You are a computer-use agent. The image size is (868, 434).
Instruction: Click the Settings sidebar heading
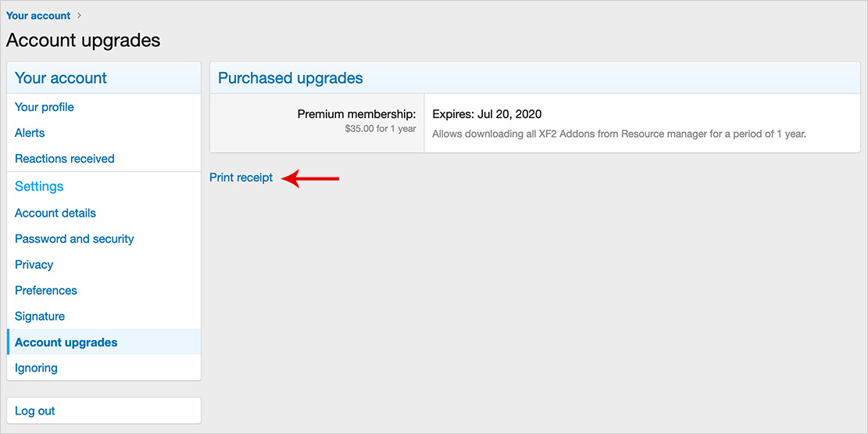pyautogui.click(x=39, y=186)
